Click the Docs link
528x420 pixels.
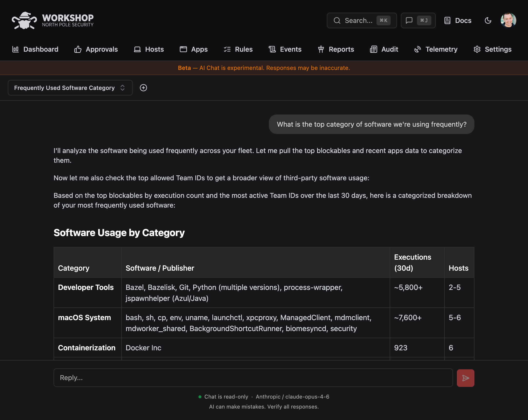458,20
